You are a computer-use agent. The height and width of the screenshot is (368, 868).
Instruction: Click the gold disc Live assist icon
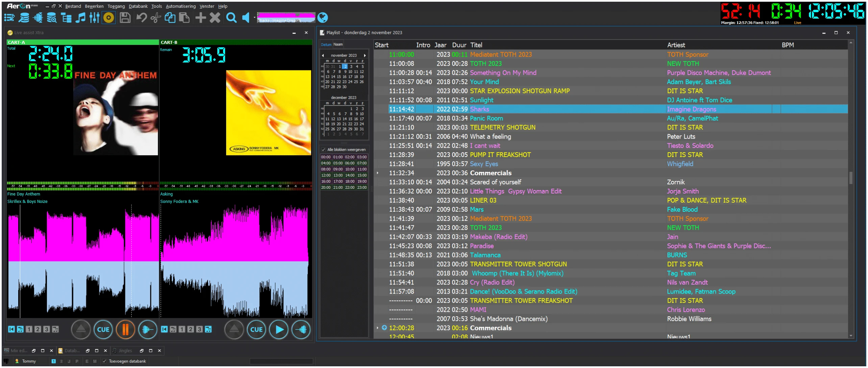[108, 18]
